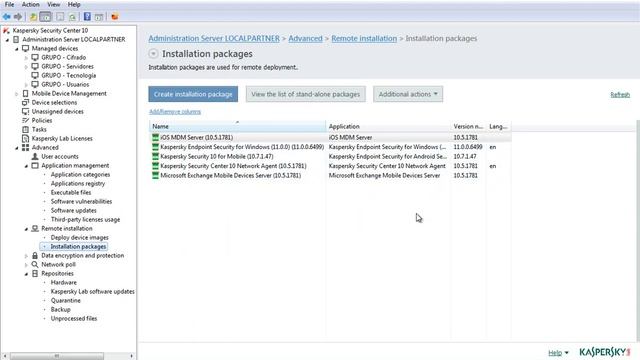Click the Device selections icon

click(25, 102)
